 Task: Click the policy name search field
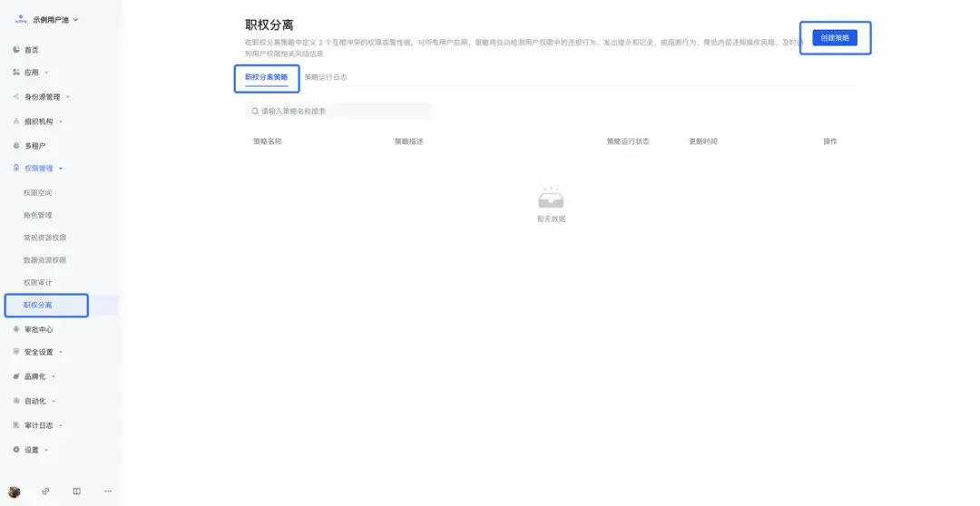pyautogui.click(x=338, y=112)
